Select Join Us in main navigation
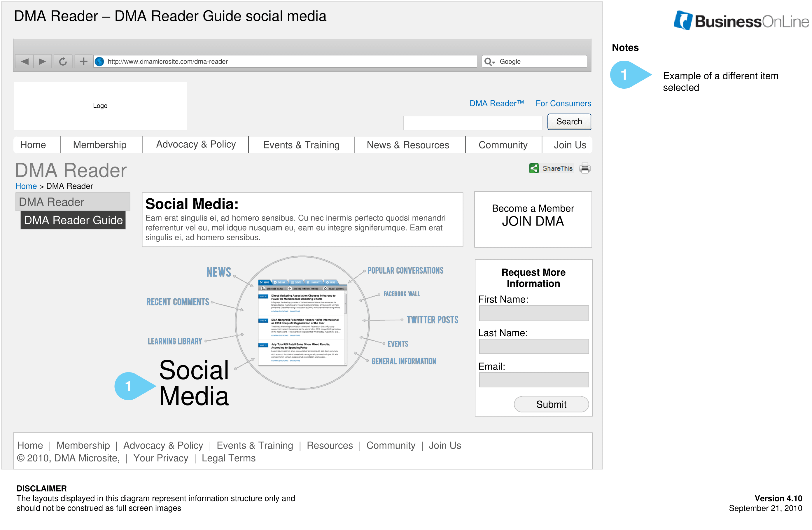This screenshot has height=530, width=812. click(x=570, y=145)
